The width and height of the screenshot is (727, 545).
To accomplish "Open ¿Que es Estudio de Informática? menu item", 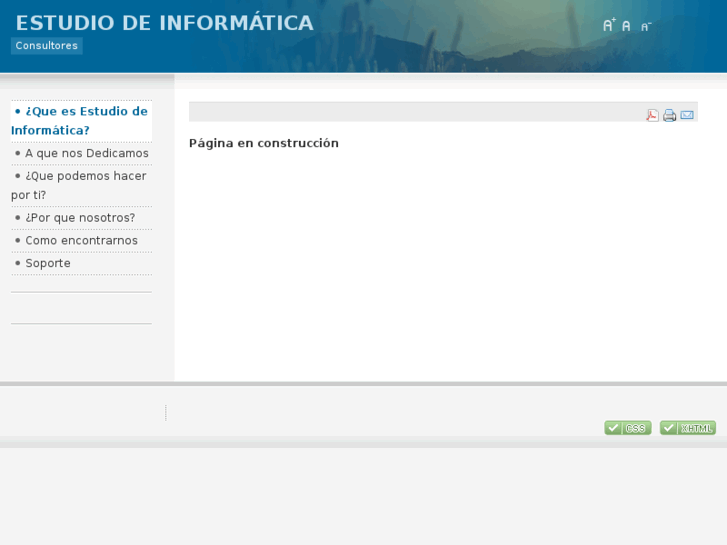I will (82, 121).
